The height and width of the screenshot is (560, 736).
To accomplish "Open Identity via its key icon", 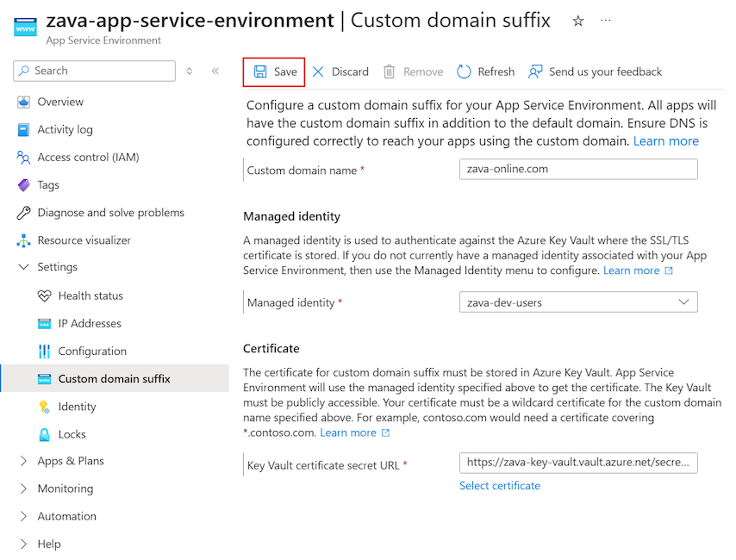I will point(45,406).
